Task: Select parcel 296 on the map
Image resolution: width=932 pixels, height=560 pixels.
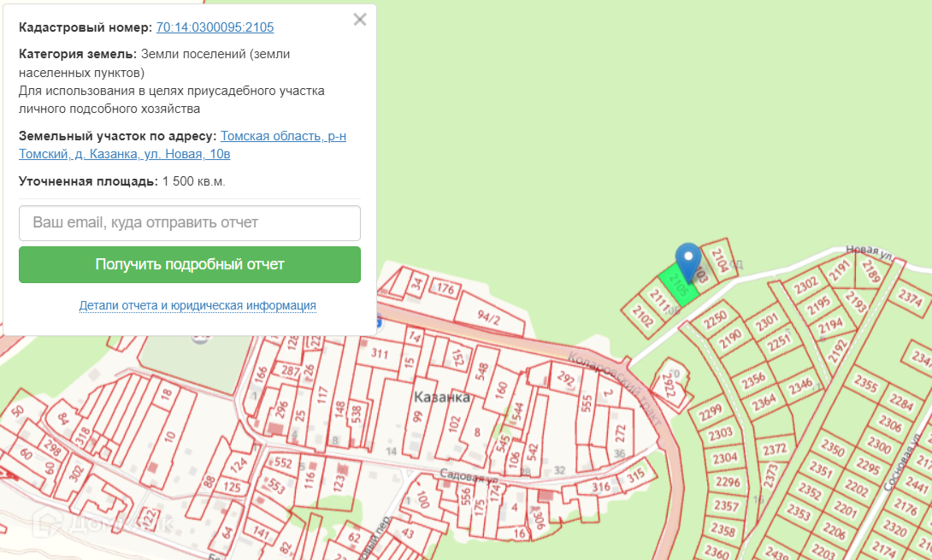Action: pos(282,409)
